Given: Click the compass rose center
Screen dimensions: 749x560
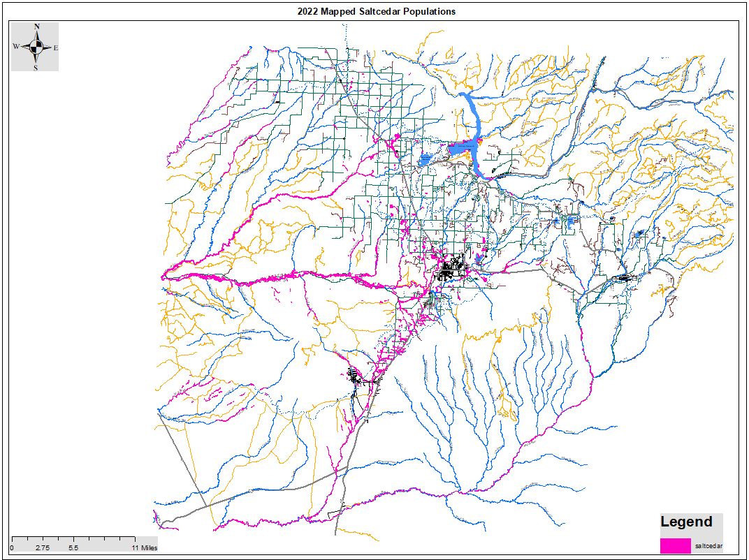Looking at the screenshot, I should [x=36, y=47].
